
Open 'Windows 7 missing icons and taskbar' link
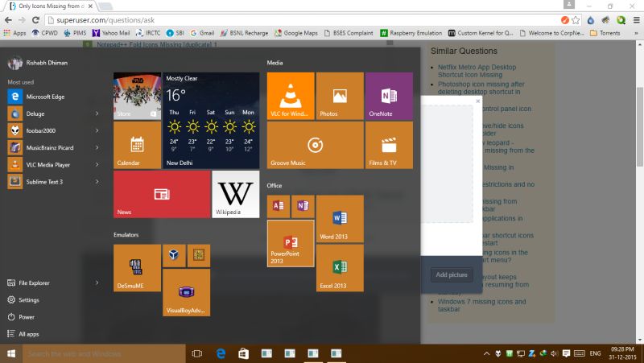coord(481,305)
